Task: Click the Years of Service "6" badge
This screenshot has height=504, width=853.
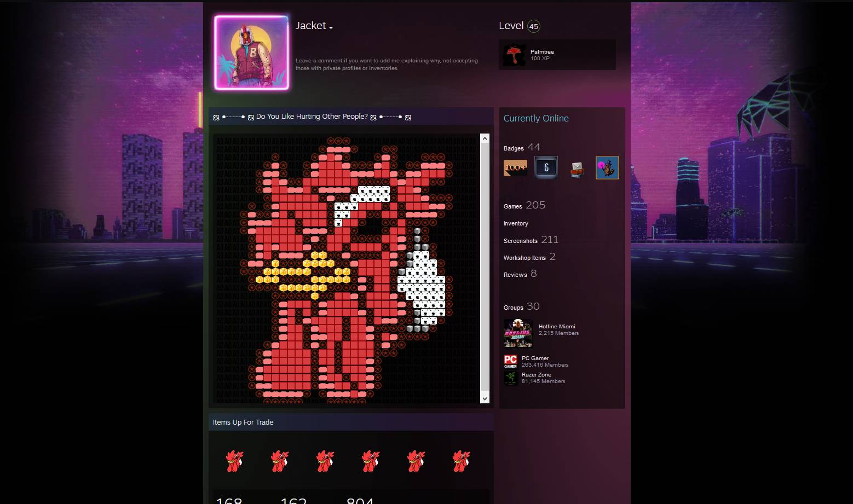Action: coord(546,167)
